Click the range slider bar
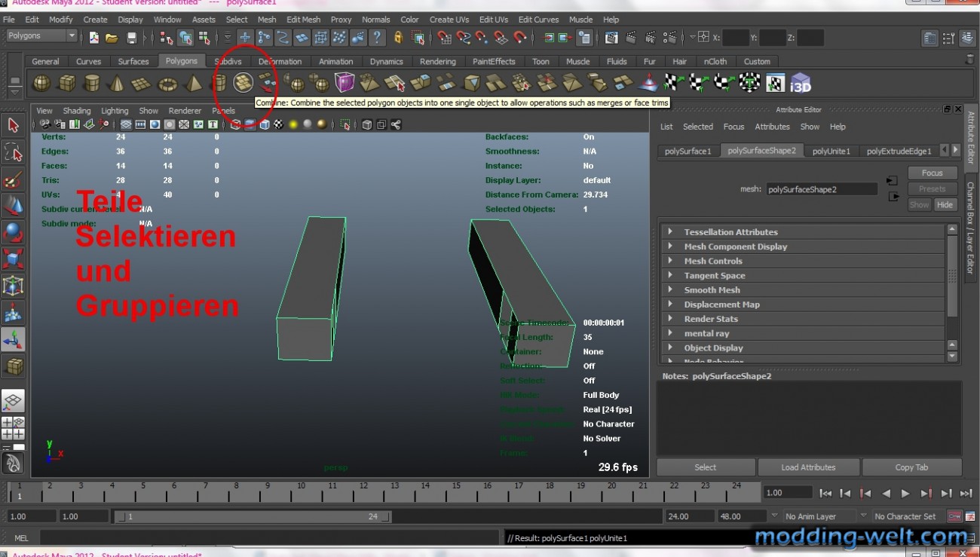 [x=253, y=517]
